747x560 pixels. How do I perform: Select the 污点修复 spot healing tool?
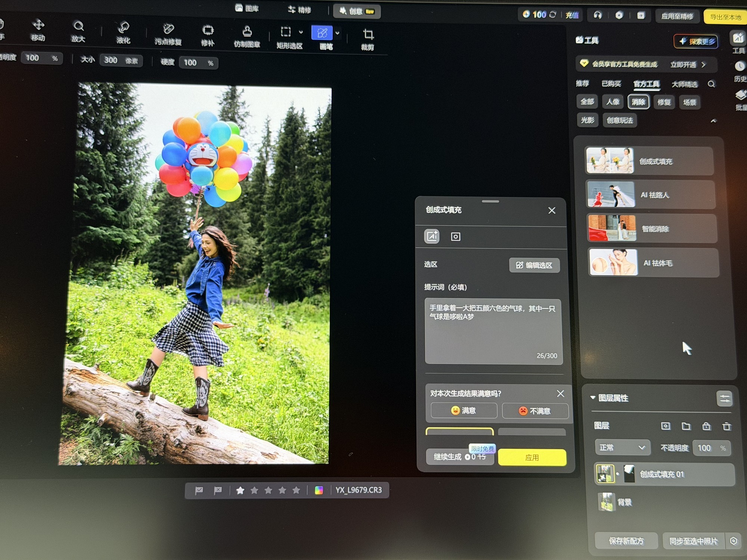click(x=168, y=35)
